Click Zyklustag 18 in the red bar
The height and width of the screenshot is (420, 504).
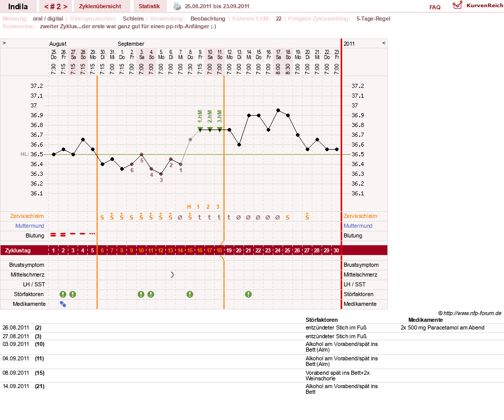pyautogui.click(x=219, y=250)
